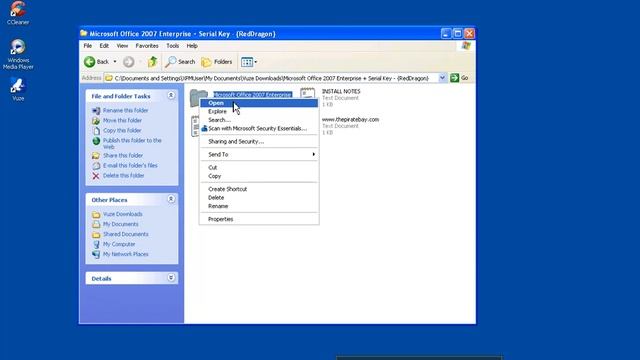Open the Back history dropdown arrow
This screenshot has width=640, height=360.
point(115,62)
